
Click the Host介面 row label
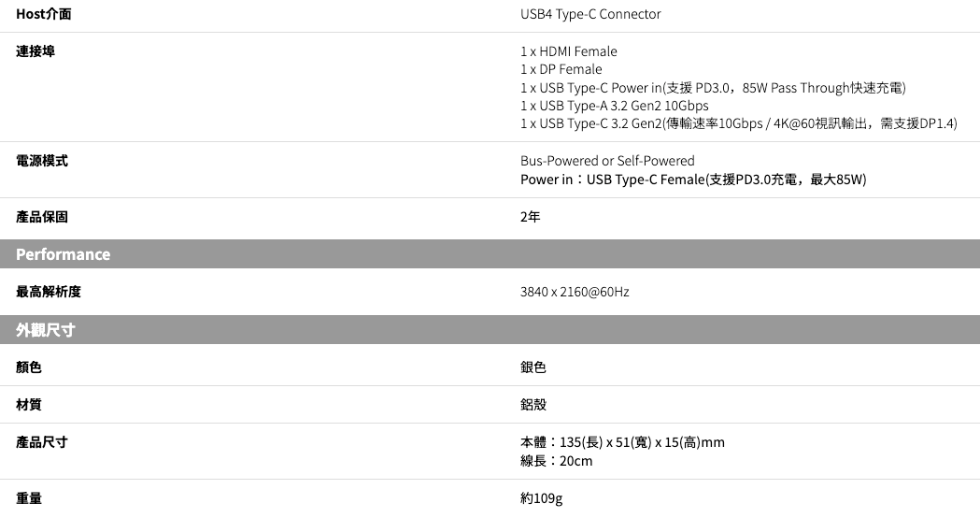pyautogui.click(x=43, y=14)
